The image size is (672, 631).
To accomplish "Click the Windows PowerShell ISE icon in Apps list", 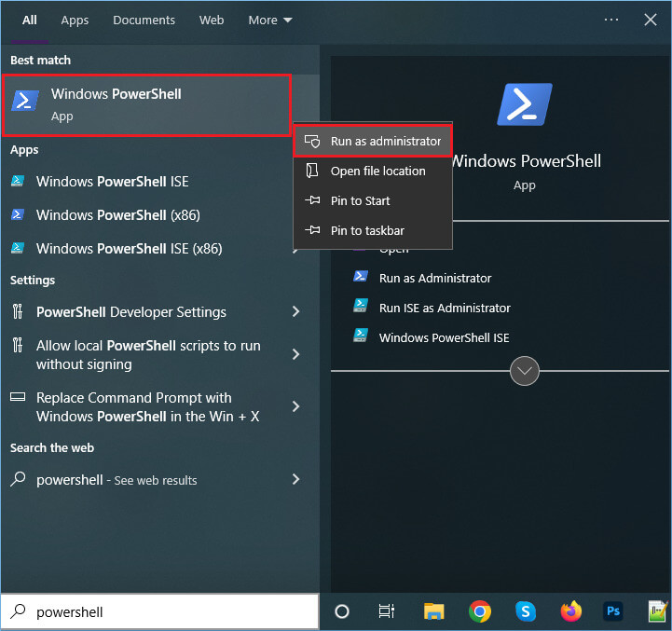I will (18, 181).
